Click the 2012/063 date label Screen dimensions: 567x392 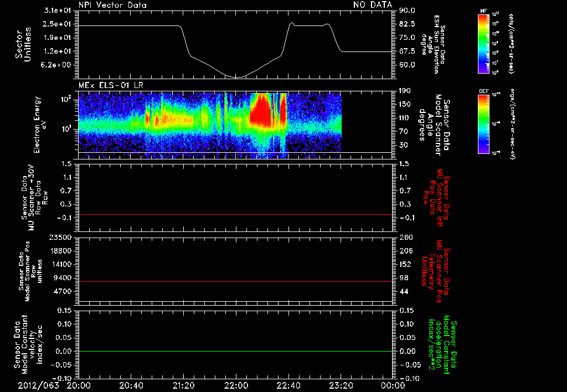(38, 385)
